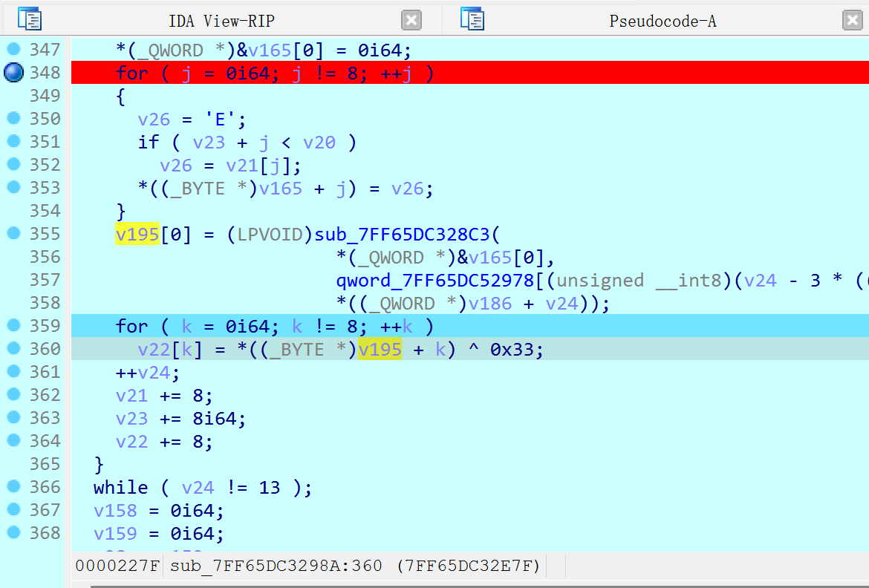Switch to the IDA View-RIP tab

222,20
